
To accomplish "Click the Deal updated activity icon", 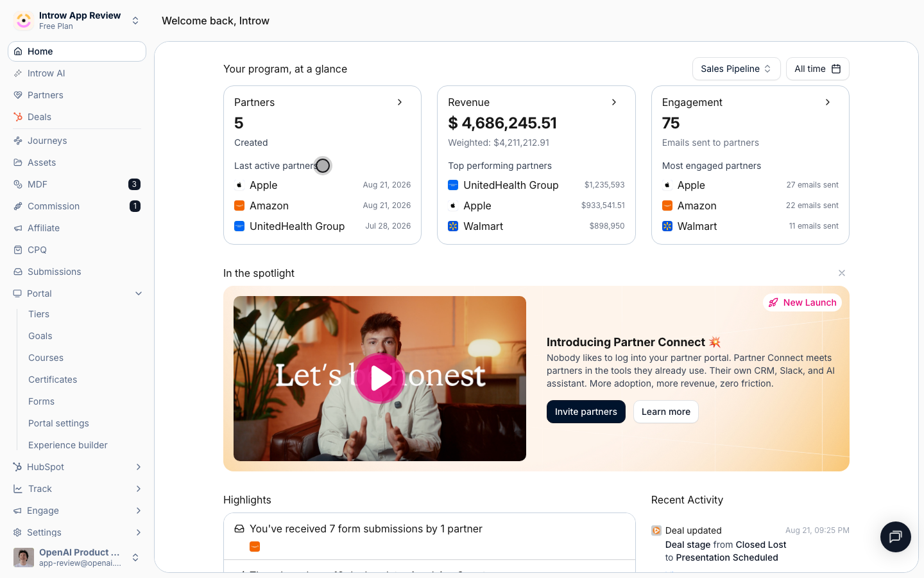I will [656, 530].
